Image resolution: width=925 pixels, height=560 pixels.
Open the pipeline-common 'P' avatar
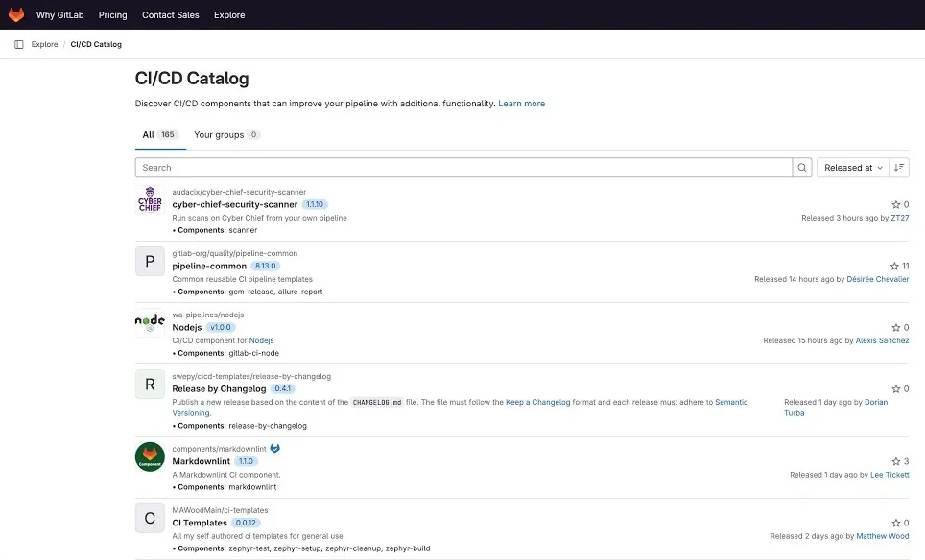click(x=150, y=261)
